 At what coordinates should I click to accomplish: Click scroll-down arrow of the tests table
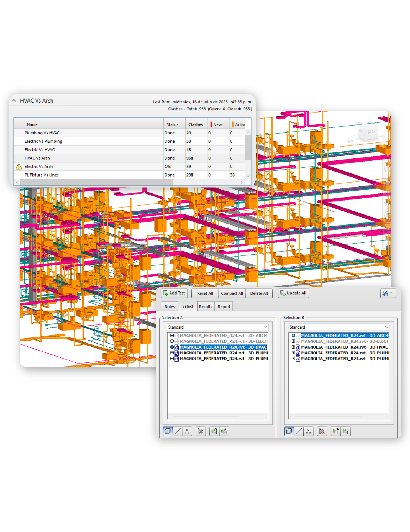[x=248, y=176]
